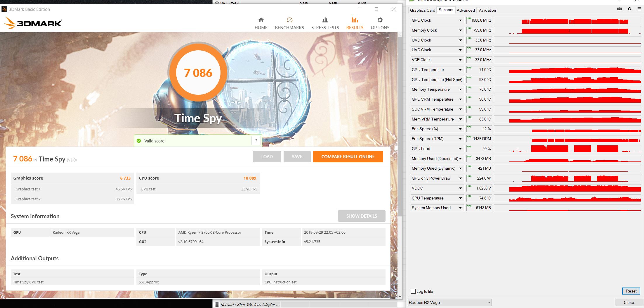This screenshot has height=308, width=644.
Task: Open GPU Clock sensor dropdown
Action: (x=460, y=20)
